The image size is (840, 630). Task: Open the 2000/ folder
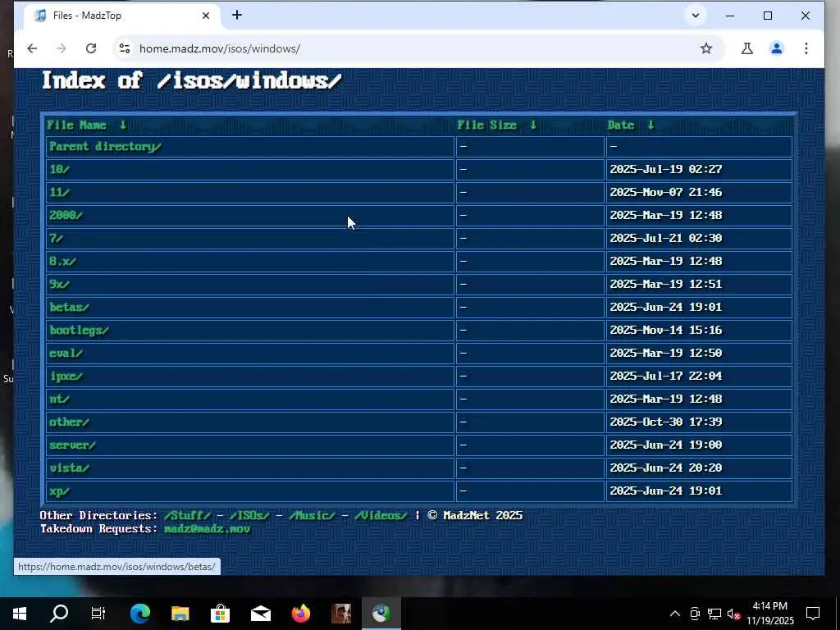tap(66, 216)
